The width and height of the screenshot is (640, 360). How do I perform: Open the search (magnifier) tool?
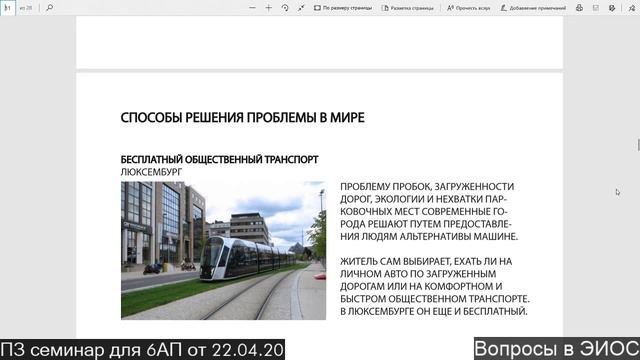[x=49, y=8]
